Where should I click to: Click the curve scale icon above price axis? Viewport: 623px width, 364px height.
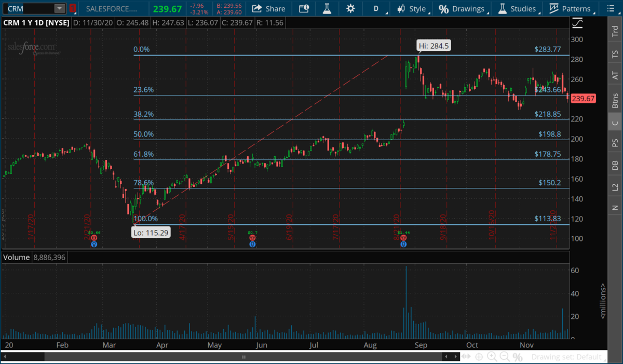577,23
